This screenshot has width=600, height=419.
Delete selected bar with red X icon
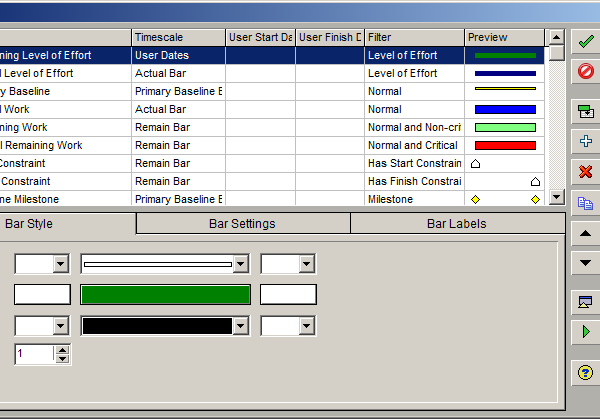(585, 171)
